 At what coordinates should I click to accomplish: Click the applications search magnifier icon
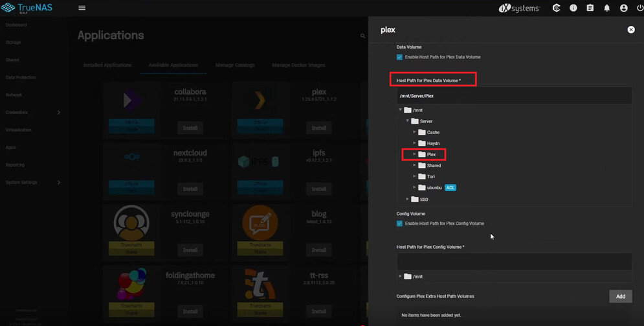pos(362,36)
